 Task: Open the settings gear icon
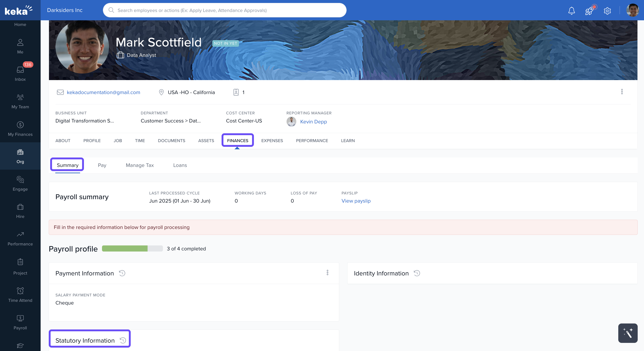(x=607, y=11)
